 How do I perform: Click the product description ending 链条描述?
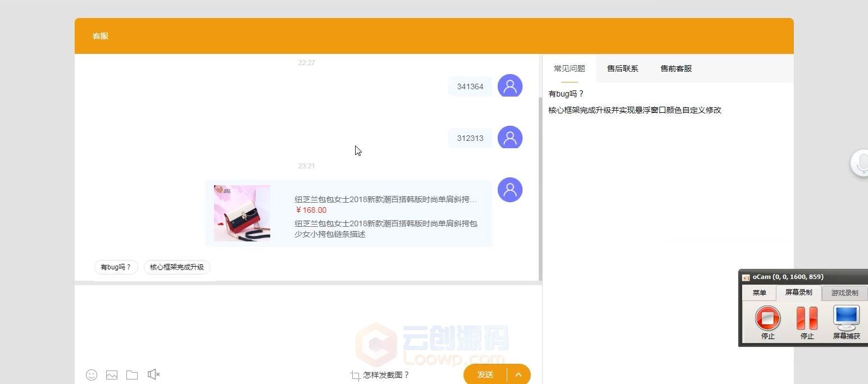click(386, 229)
